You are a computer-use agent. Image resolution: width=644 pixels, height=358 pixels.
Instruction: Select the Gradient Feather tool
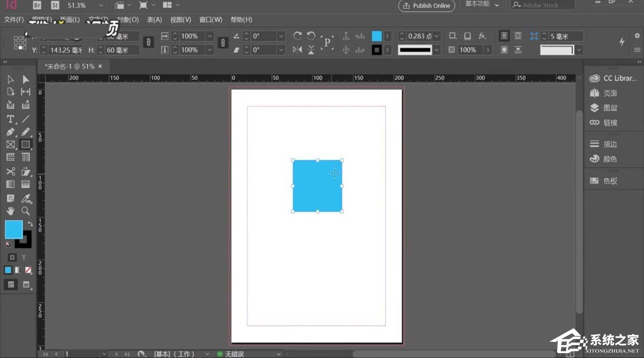(26, 184)
